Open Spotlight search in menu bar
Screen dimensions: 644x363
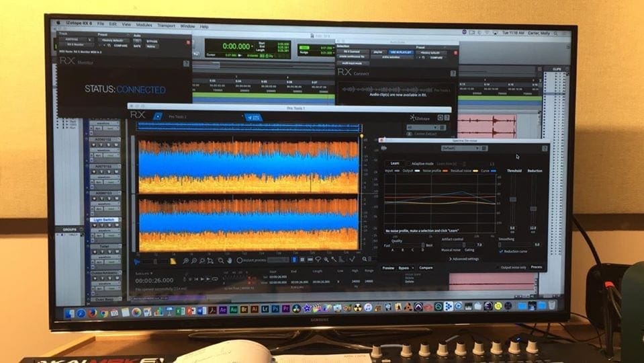pyautogui.click(x=556, y=34)
